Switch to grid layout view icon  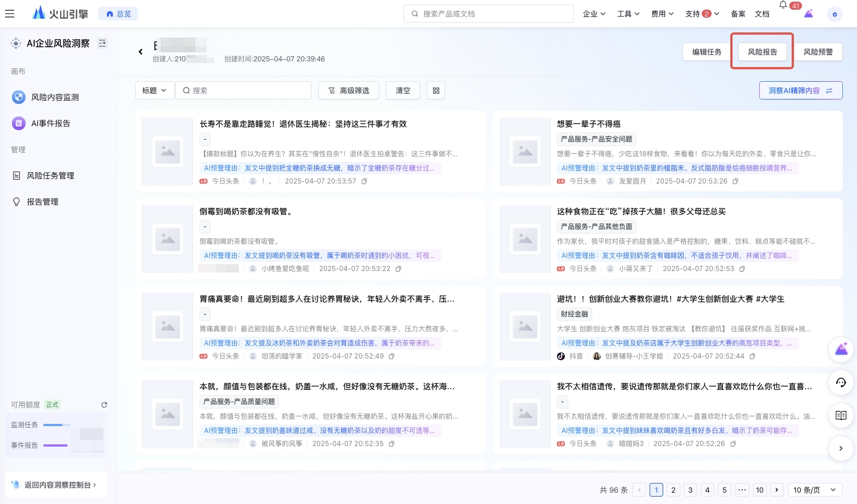pyautogui.click(x=436, y=90)
